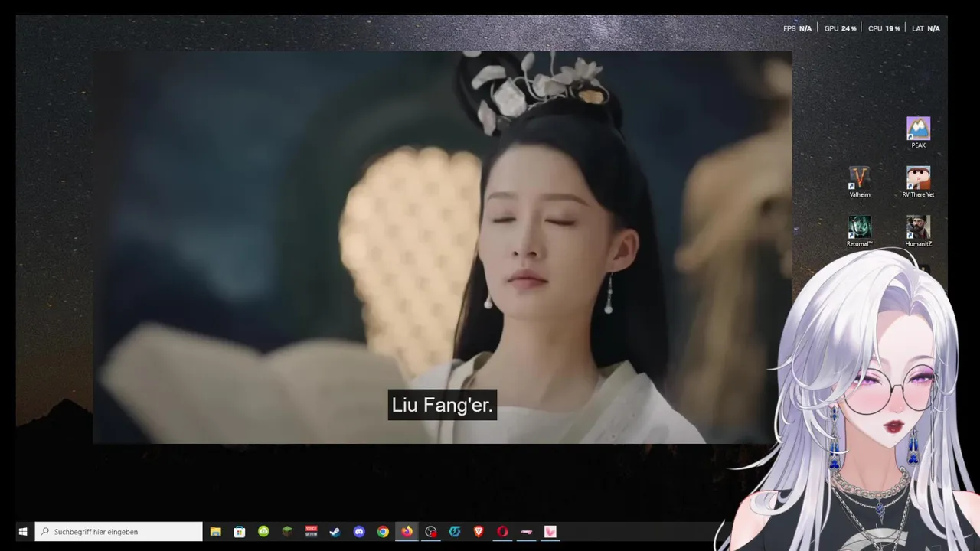Select the PEAK desktop shortcut

pyautogui.click(x=918, y=132)
